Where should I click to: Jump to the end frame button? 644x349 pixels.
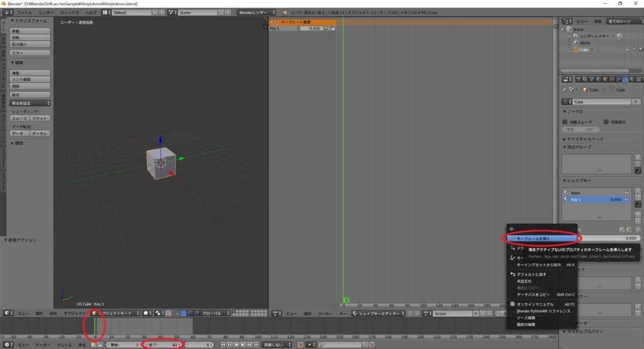[x=257, y=345]
